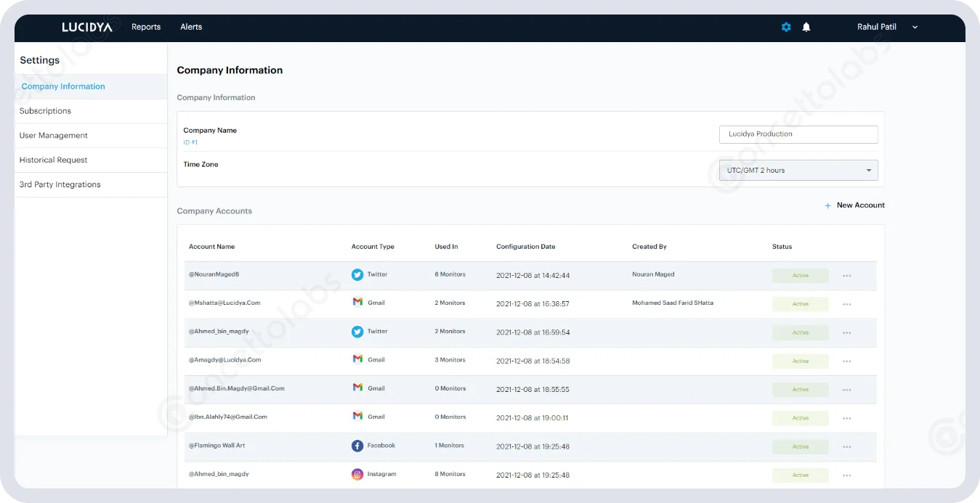This screenshot has width=980, height=503.
Task: Toggle Active status for @Amagdy@Lucidya.Com
Action: pyautogui.click(x=800, y=361)
